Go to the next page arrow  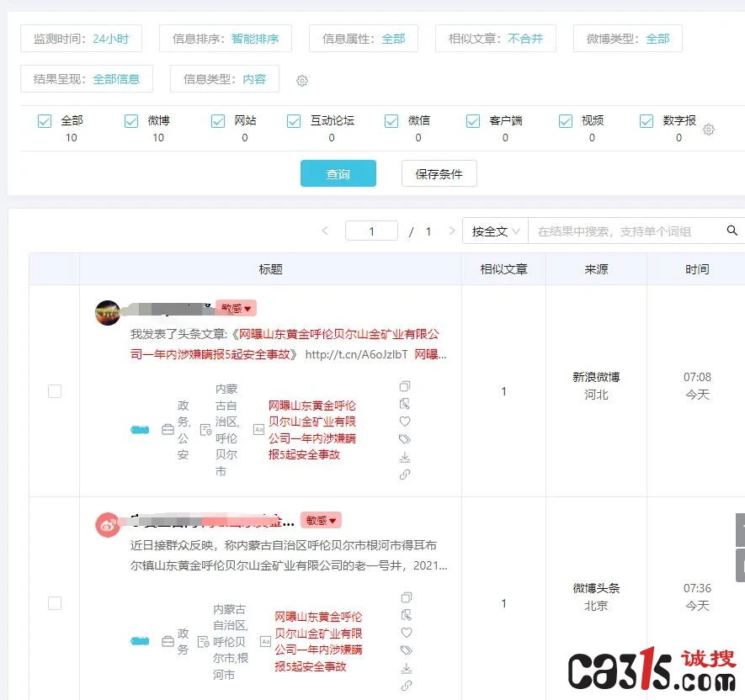click(452, 231)
